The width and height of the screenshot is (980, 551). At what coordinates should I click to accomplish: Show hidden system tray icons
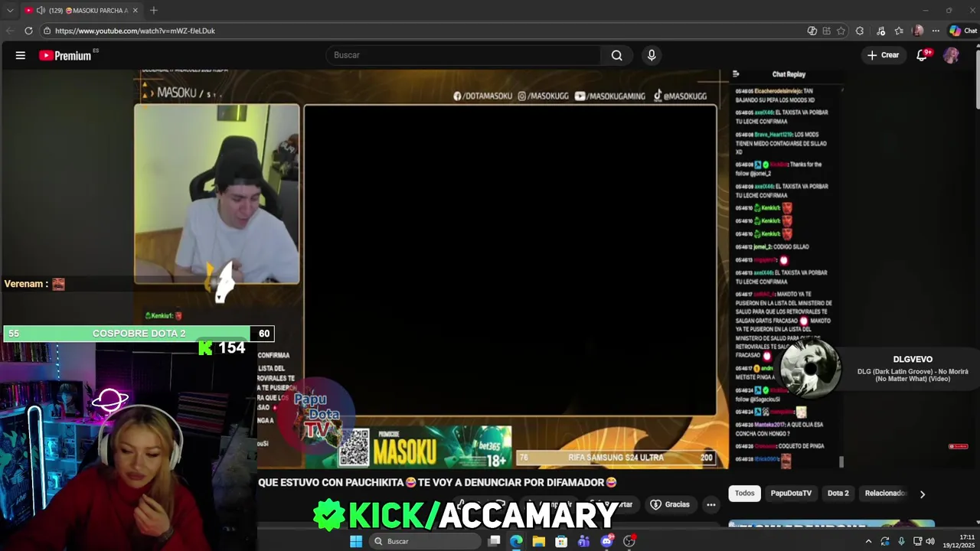pyautogui.click(x=868, y=541)
